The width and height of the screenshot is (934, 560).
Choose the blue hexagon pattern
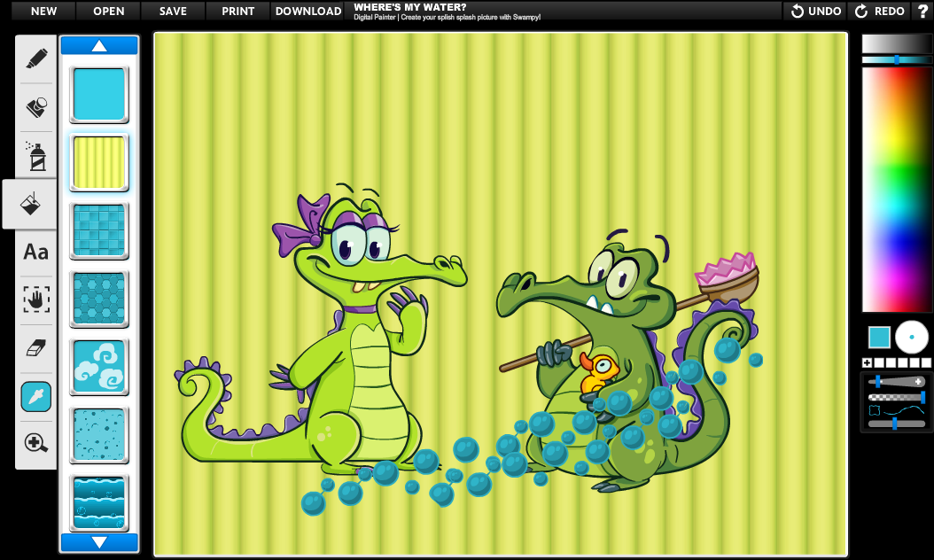[99, 299]
